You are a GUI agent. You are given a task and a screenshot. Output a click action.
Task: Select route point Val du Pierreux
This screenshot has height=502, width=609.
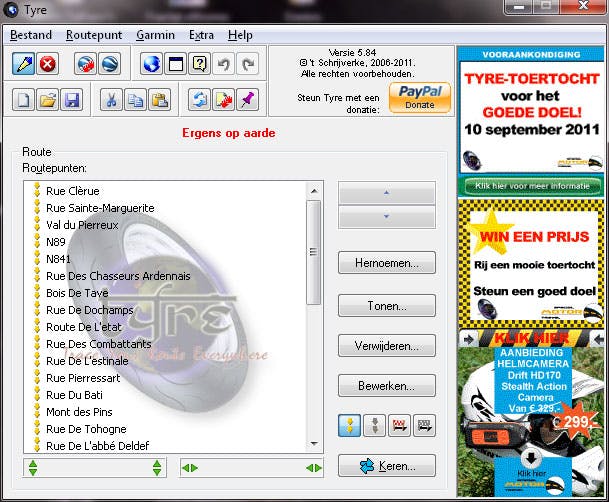82,225
